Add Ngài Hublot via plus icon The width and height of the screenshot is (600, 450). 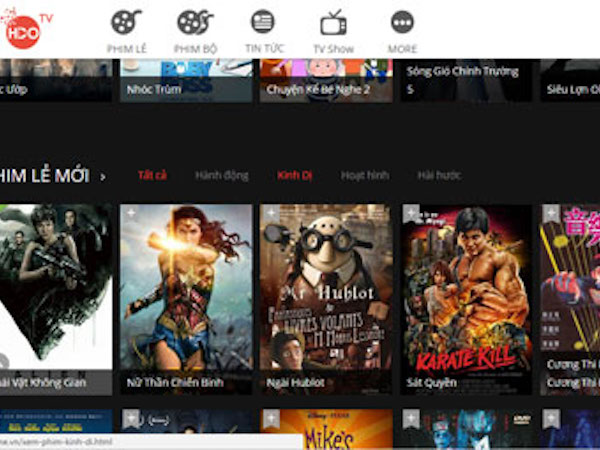[x=271, y=214]
